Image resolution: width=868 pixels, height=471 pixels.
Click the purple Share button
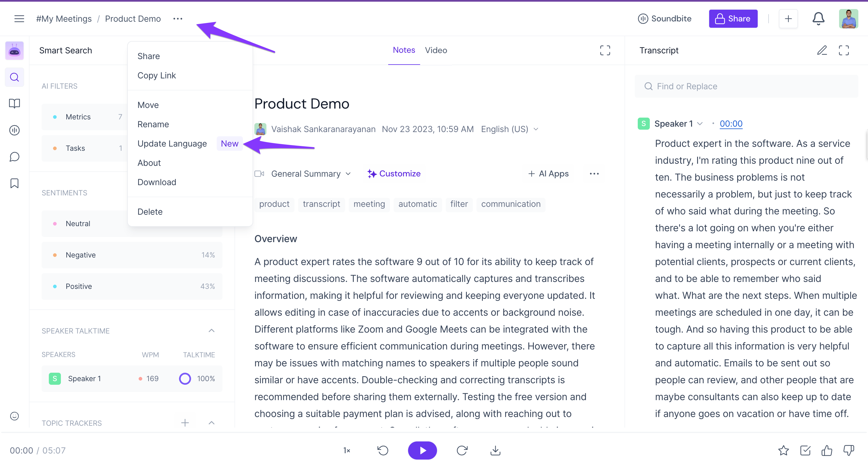point(733,18)
